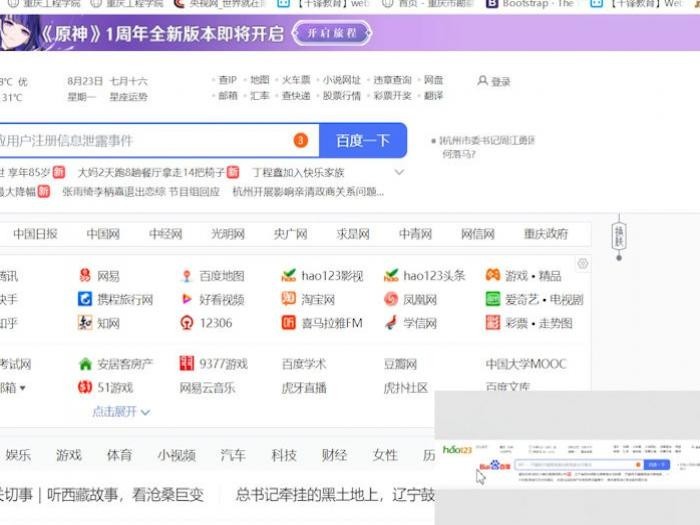Viewport: 700px width, 525px height.
Task: Open 安居客房产 house icon
Action: click(x=85, y=364)
